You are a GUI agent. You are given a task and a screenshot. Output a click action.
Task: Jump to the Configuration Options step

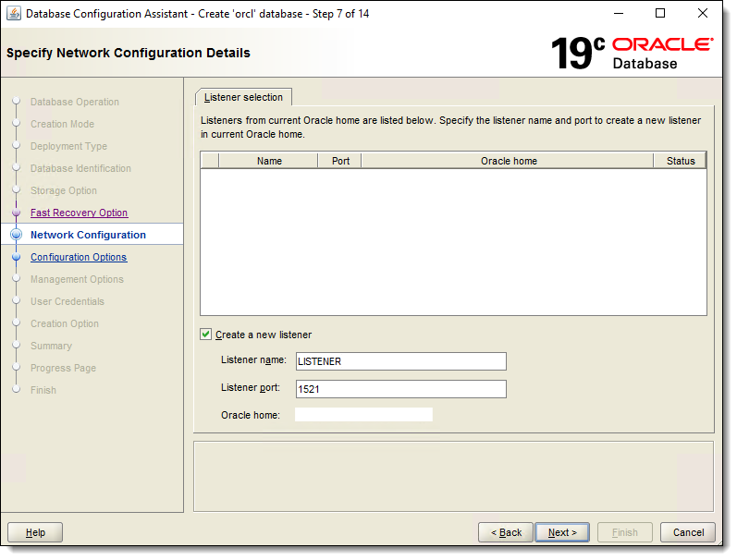click(x=79, y=257)
